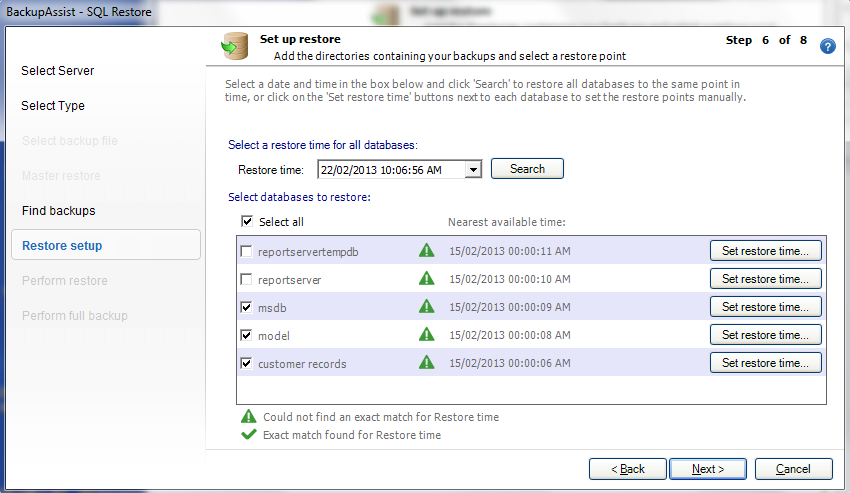Click the msdb database name
Screen dimensions: 850x493
point(272,308)
